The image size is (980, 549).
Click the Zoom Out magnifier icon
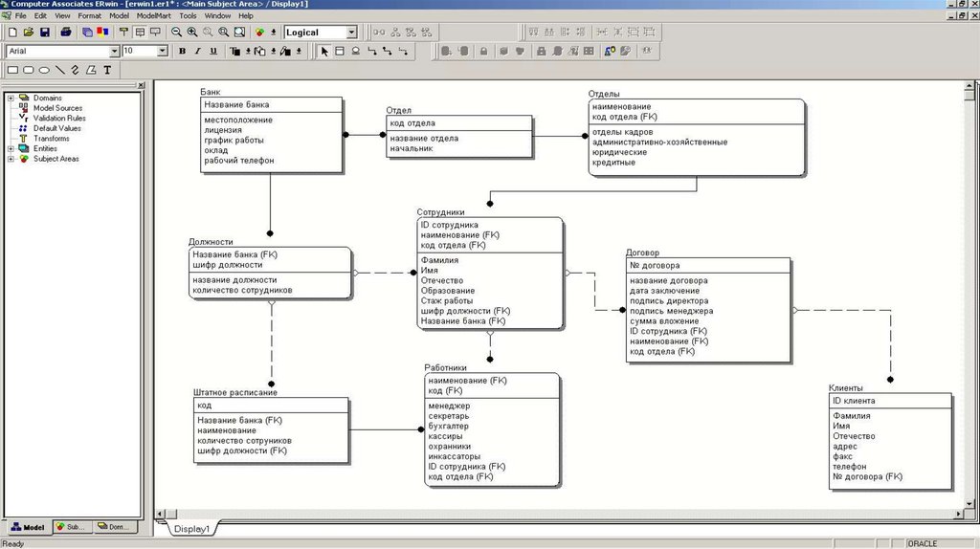click(177, 33)
